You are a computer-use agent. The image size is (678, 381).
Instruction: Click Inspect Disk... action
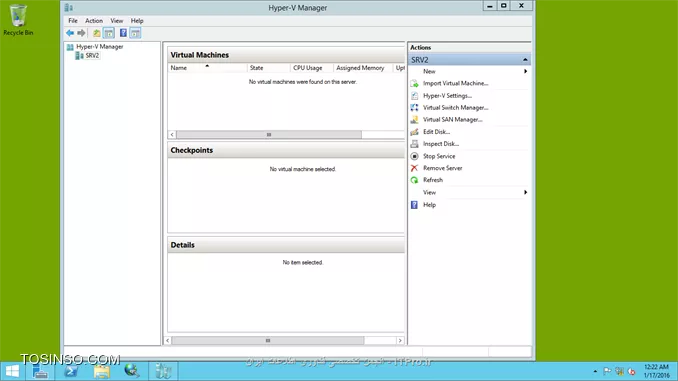pyautogui.click(x=441, y=144)
